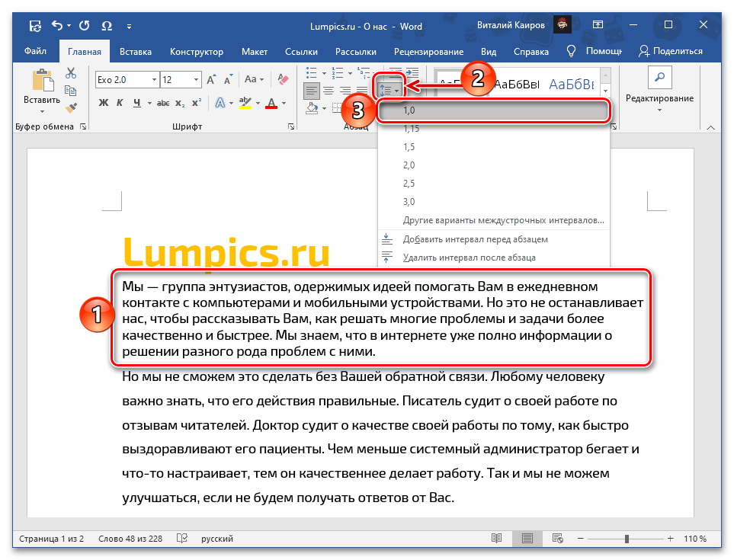The image size is (734, 560).
Task: Switch to the Конструктор tab
Action: point(196,52)
